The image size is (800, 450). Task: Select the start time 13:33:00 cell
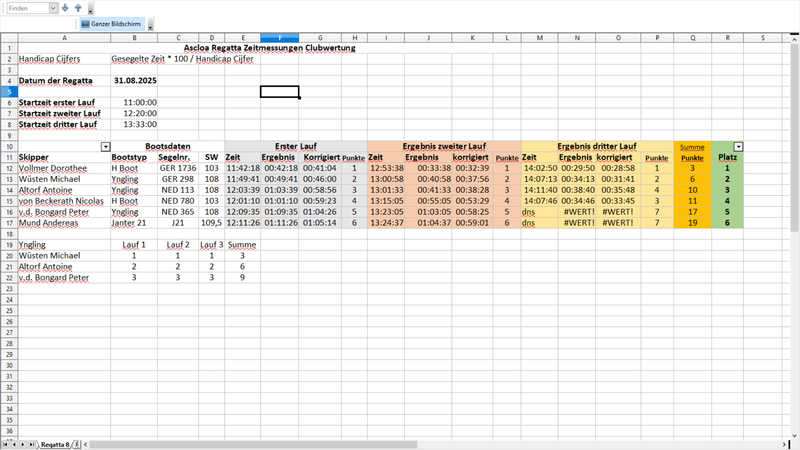click(134, 124)
